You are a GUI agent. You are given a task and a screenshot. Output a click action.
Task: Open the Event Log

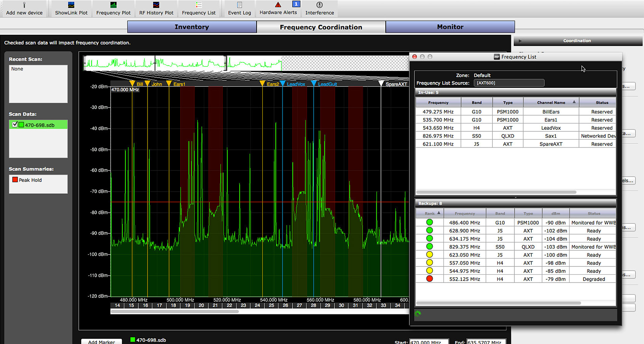click(x=239, y=9)
